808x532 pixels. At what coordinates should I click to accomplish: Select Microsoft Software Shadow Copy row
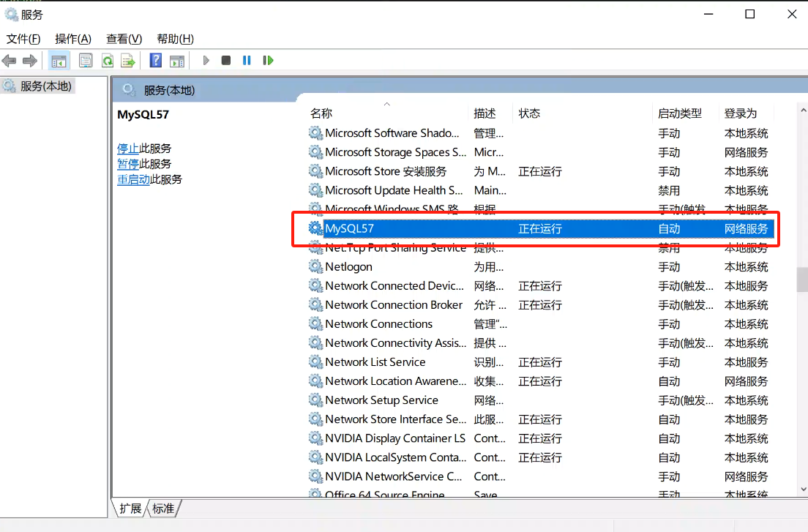[541, 133]
